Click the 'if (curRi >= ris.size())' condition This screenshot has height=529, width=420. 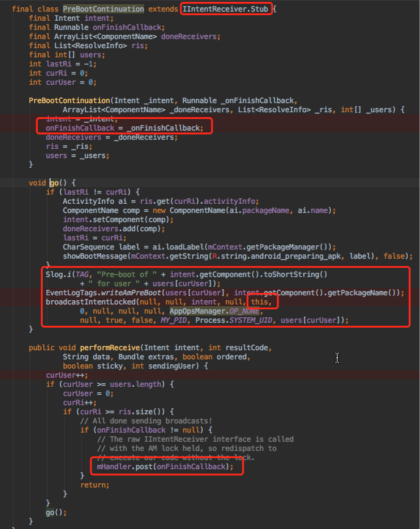118,412
